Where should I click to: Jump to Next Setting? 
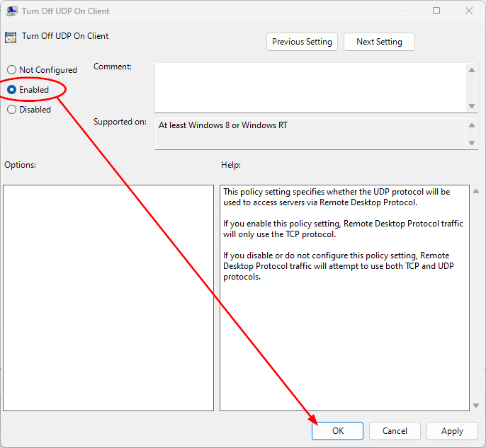pyautogui.click(x=379, y=42)
